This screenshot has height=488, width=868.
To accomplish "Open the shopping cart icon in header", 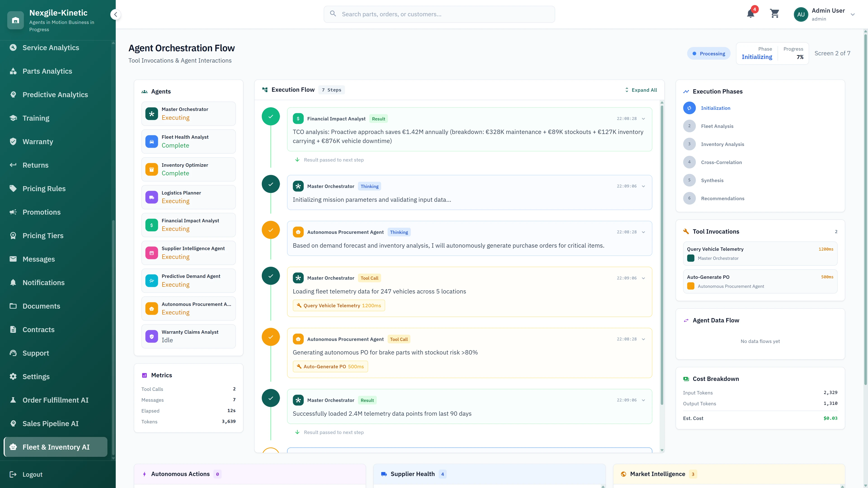I will click(775, 14).
